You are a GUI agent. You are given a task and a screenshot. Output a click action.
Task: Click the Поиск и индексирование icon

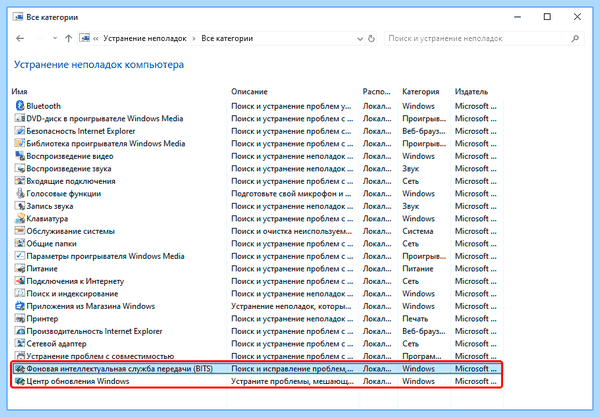point(20,293)
